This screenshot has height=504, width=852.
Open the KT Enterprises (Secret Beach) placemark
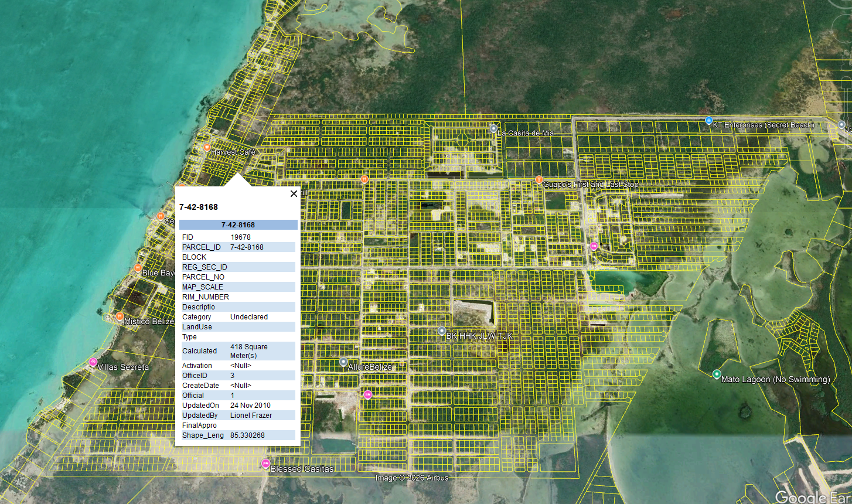pos(708,121)
